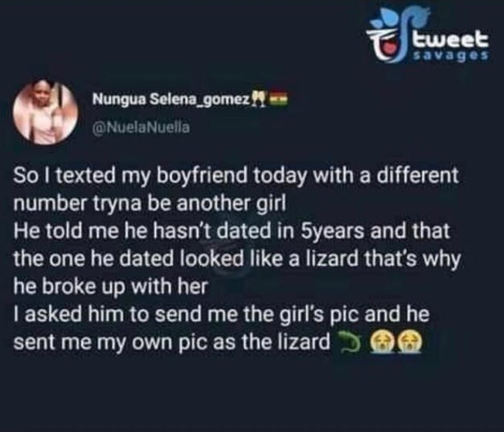Click the champagne glasses emoji
This screenshot has height=432, width=504.
pos(258,98)
